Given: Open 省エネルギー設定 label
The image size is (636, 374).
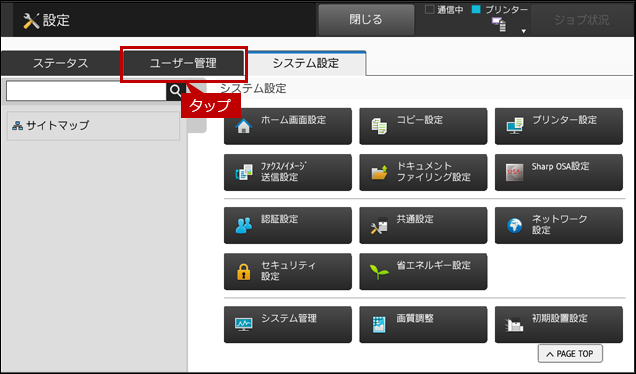Looking at the screenshot, I should (434, 265).
